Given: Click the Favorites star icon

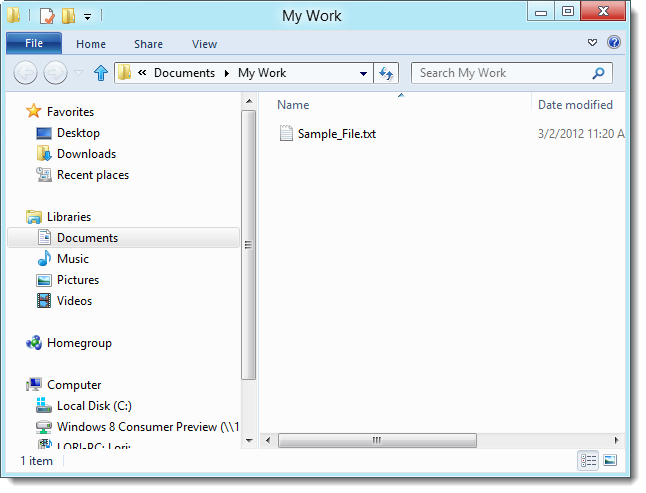Looking at the screenshot, I should [33, 111].
